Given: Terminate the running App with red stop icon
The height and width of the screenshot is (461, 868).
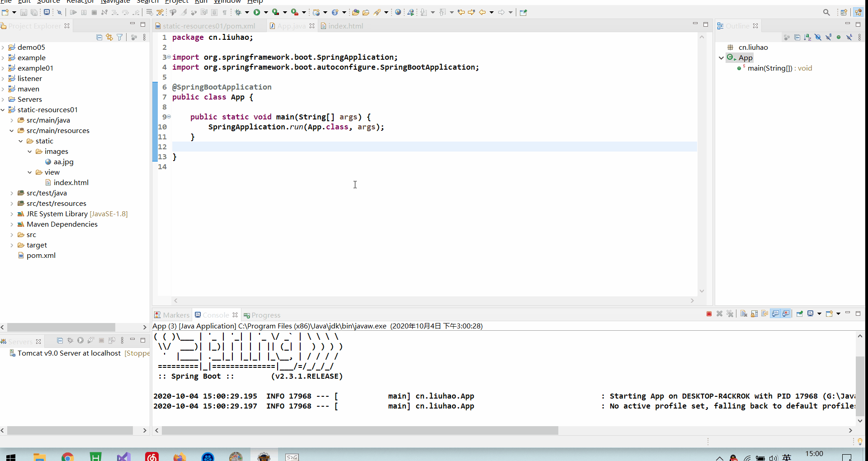Looking at the screenshot, I should pyautogui.click(x=709, y=314).
